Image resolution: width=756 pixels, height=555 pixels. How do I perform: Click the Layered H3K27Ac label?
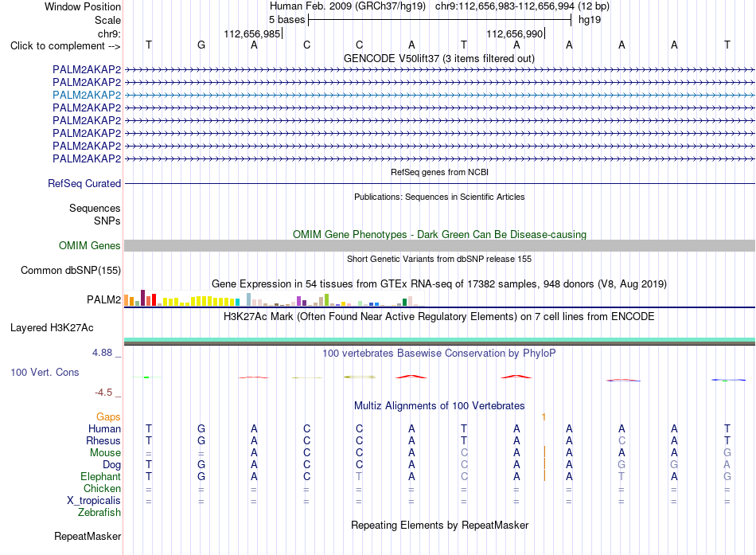52,328
